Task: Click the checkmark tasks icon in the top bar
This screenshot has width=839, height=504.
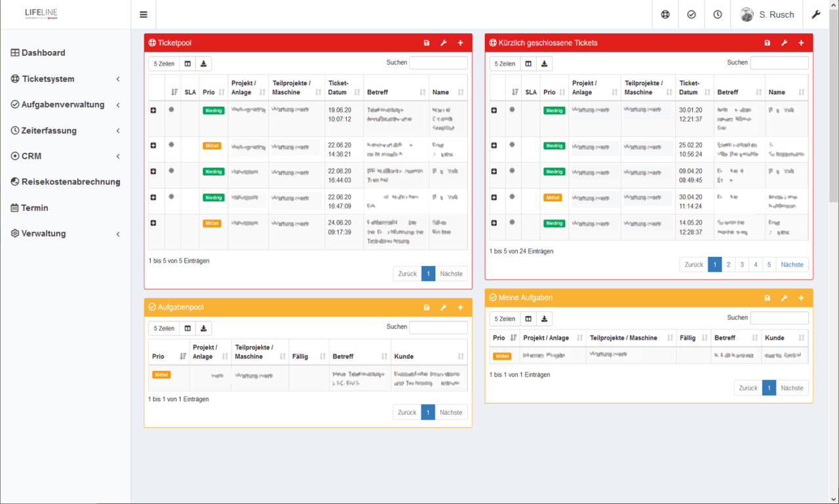Action: click(691, 14)
